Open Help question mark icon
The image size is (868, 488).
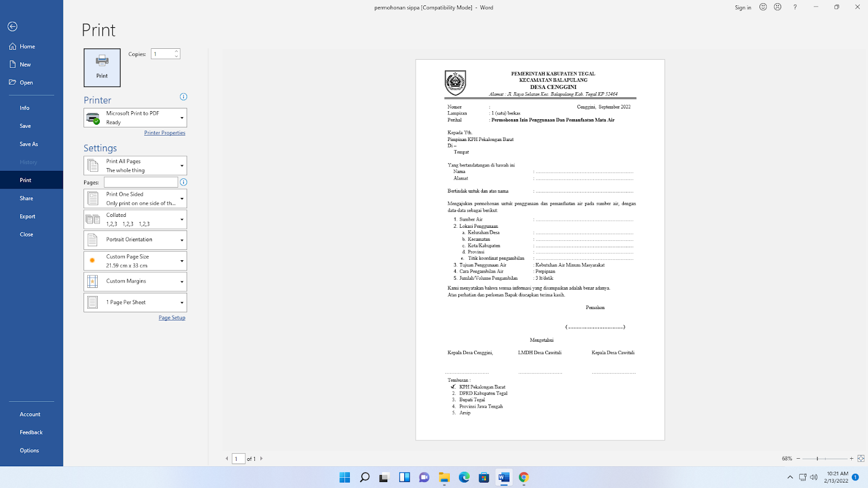795,7
